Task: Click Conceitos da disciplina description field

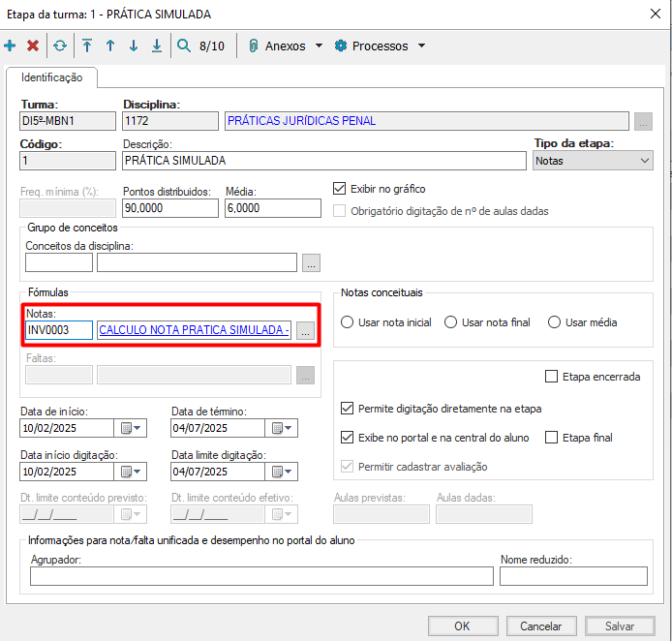Action: 197,262
